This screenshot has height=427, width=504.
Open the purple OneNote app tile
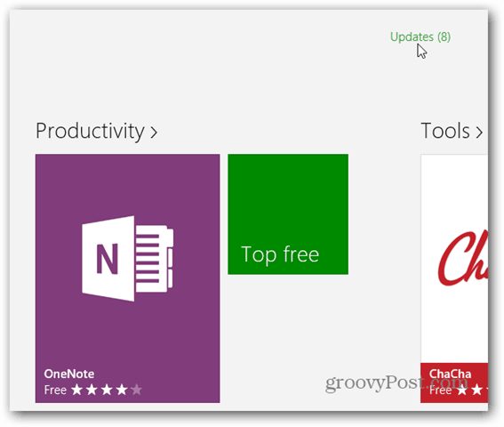(128, 278)
